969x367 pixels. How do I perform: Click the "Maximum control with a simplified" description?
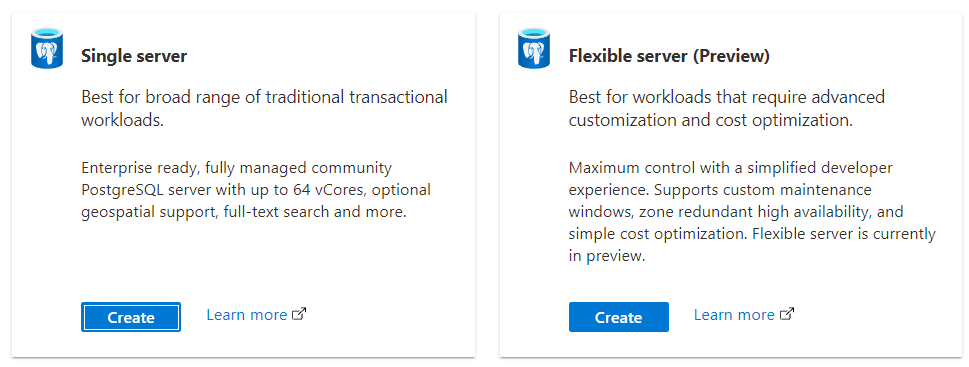tap(752, 212)
